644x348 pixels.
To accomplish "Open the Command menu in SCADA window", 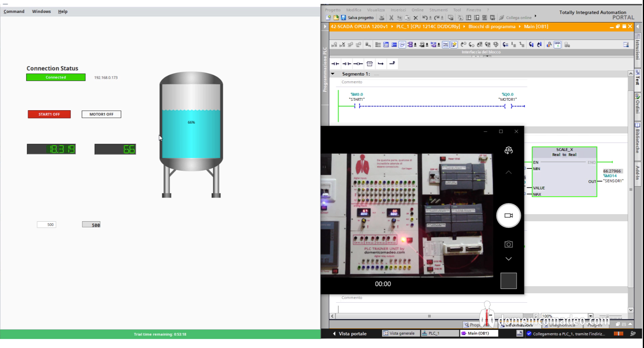I will tap(14, 11).
